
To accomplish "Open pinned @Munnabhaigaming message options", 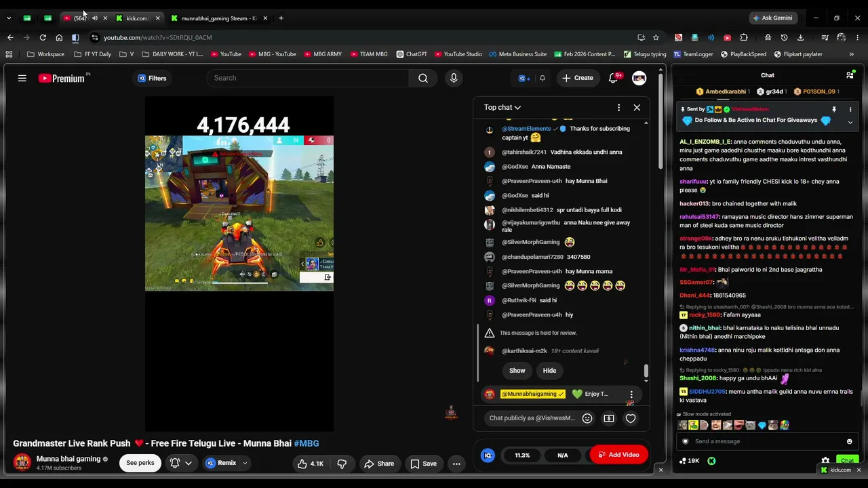I will tap(631, 394).
